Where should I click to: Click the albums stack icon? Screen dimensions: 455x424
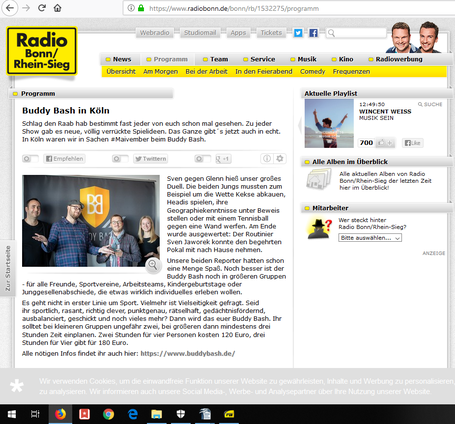pyautogui.click(x=319, y=179)
